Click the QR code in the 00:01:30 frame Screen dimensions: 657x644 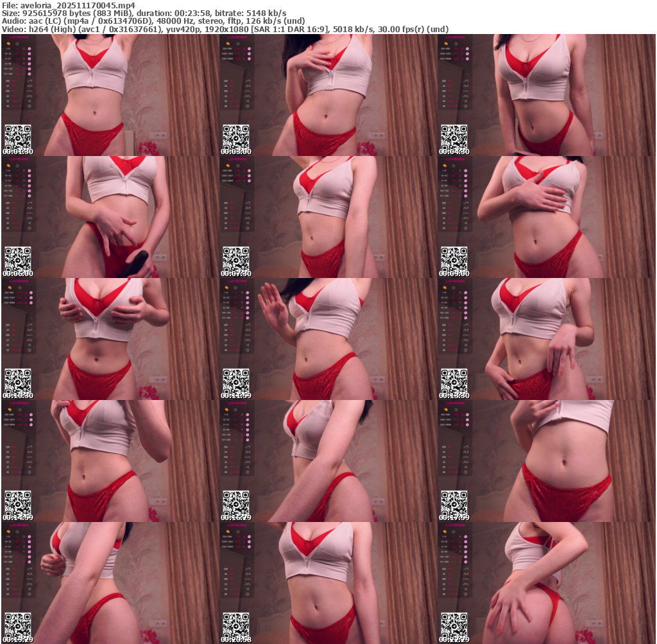click(17, 137)
